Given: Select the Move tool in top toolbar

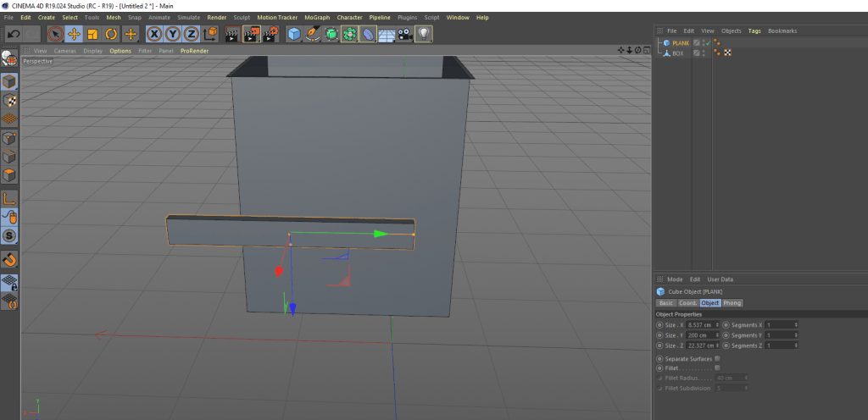Looking at the screenshot, I should click(74, 34).
